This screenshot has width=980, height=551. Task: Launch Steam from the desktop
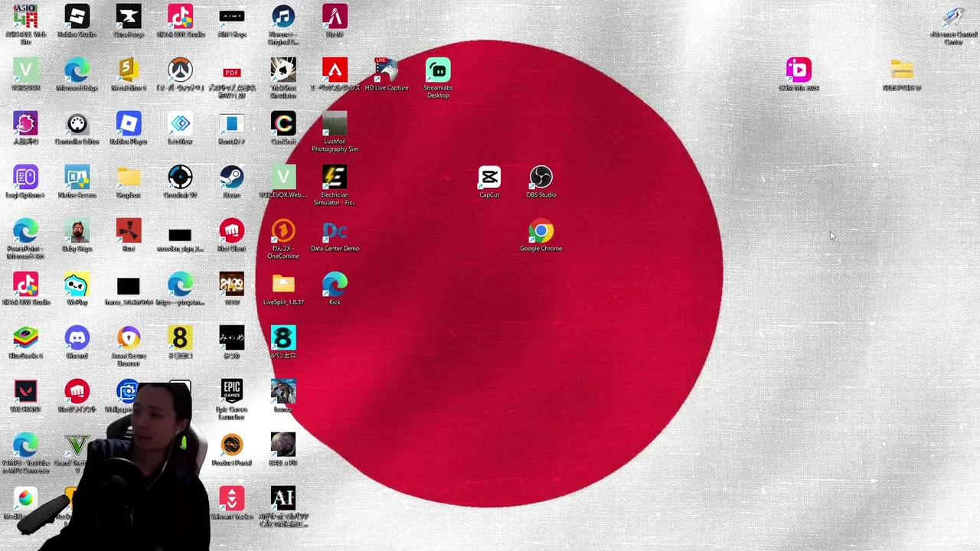[231, 178]
